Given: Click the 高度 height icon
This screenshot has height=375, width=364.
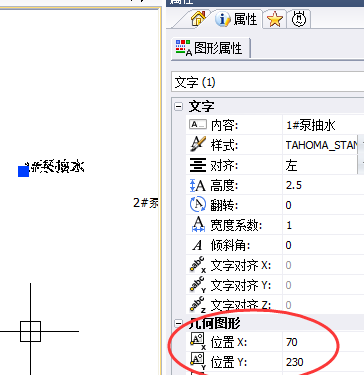Looking at the screenshot, I should (198, 185).
